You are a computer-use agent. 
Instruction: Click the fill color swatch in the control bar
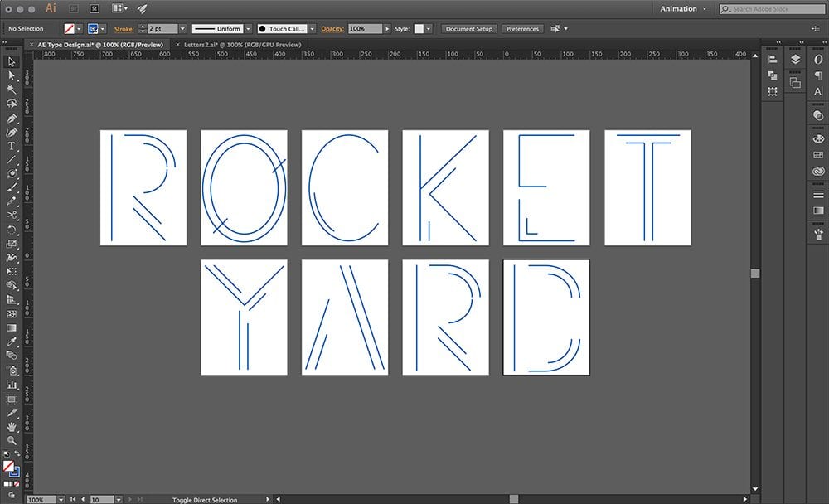coord(70,29)
